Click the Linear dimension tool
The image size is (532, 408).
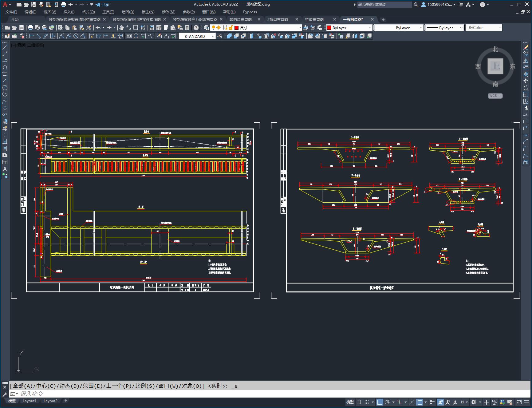(x=31, y=36)
